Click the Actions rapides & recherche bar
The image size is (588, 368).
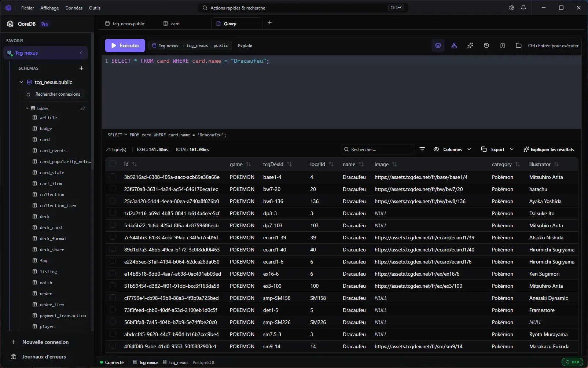303,8
